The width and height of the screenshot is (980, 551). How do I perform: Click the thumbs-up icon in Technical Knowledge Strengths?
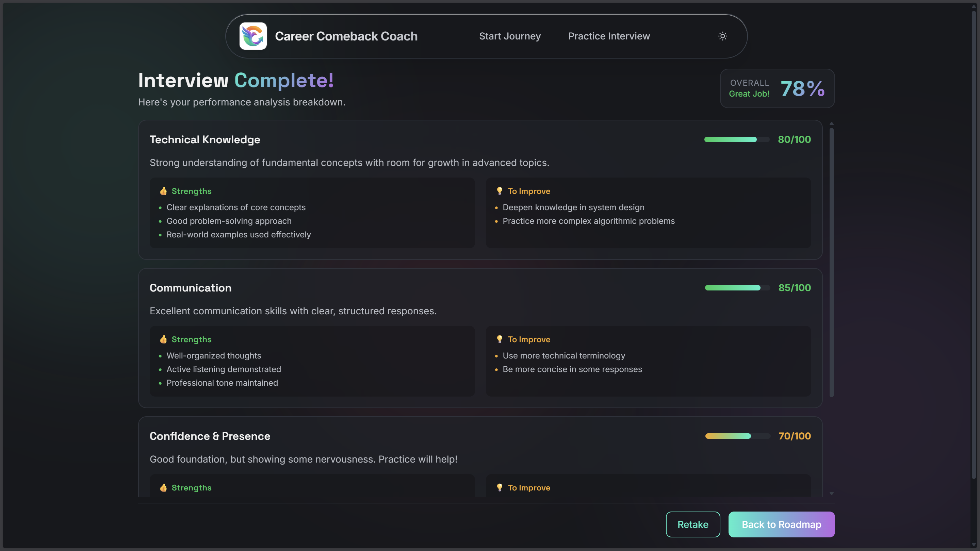[x=163, y=191]
